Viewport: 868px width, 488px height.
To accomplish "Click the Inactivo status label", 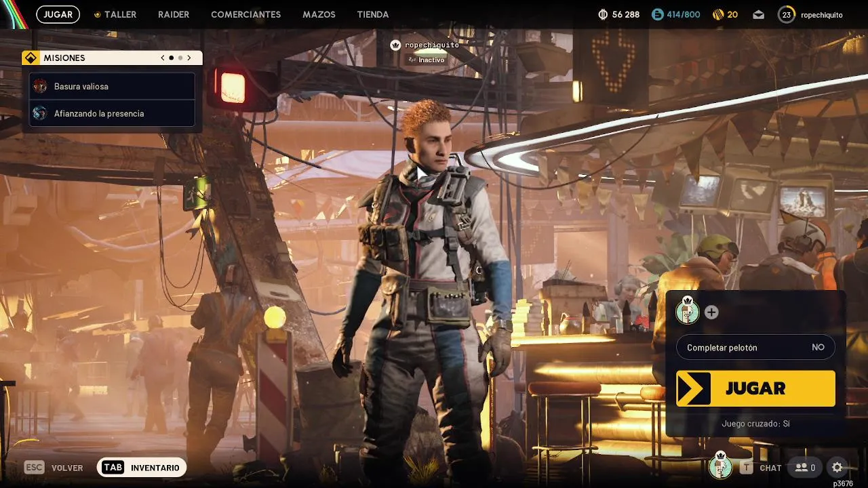I will click(427, 60).
